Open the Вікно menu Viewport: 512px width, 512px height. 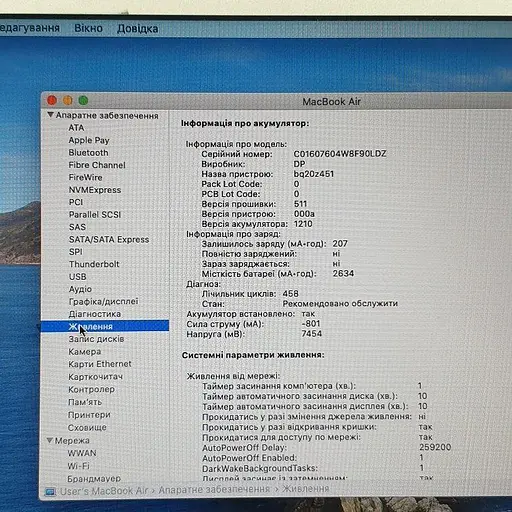pyautogui.click(x=88, y=28)
